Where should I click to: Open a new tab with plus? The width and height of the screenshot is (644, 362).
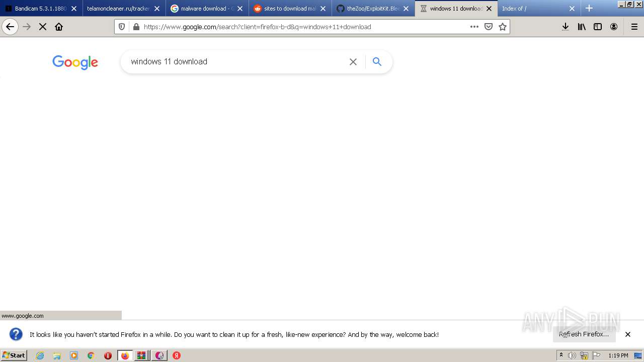point(589,8)
